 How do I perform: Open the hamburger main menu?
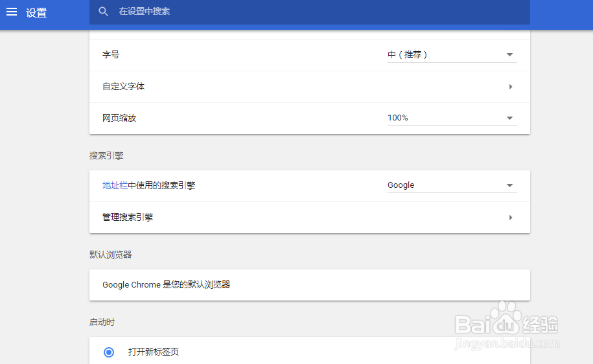pos(12,12)
